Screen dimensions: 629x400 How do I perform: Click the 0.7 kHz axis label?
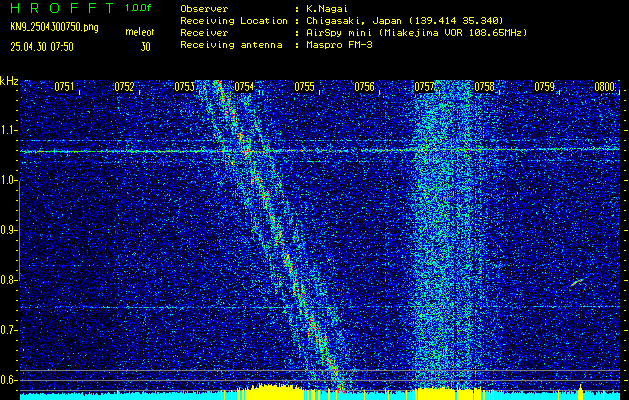pos(8,330)
